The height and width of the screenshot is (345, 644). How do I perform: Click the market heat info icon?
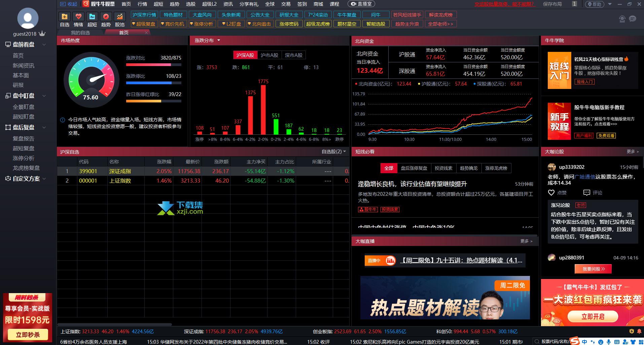pos(63,120)
